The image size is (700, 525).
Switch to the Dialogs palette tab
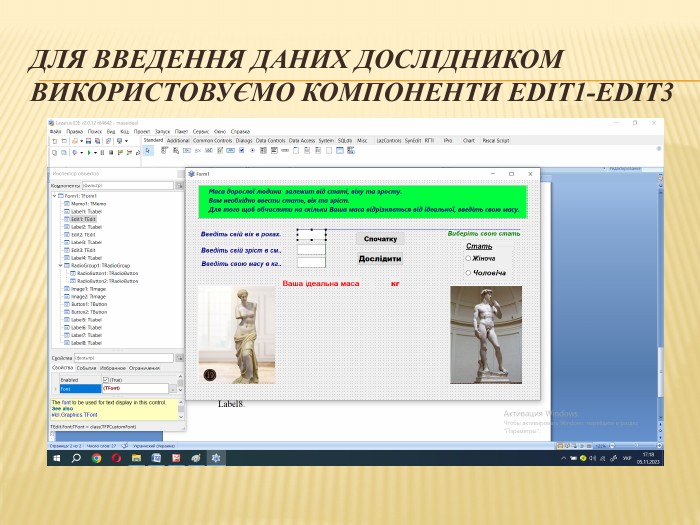pos(244,141)
